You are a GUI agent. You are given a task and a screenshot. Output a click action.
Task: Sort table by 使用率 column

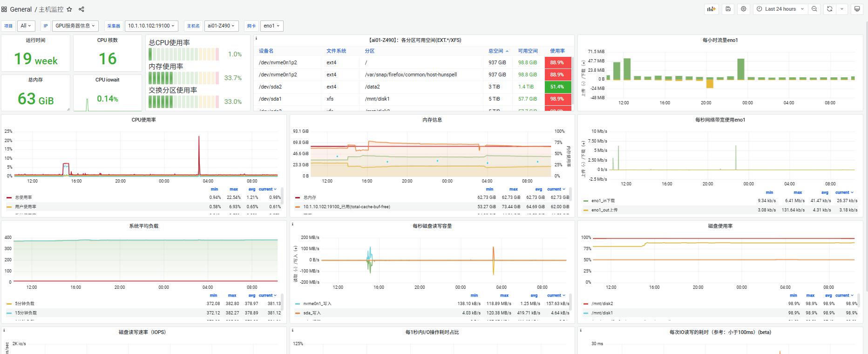557,51
